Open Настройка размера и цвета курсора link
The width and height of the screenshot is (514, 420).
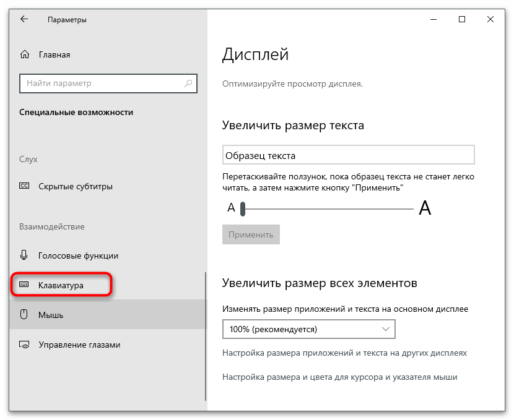pos(339,377)
